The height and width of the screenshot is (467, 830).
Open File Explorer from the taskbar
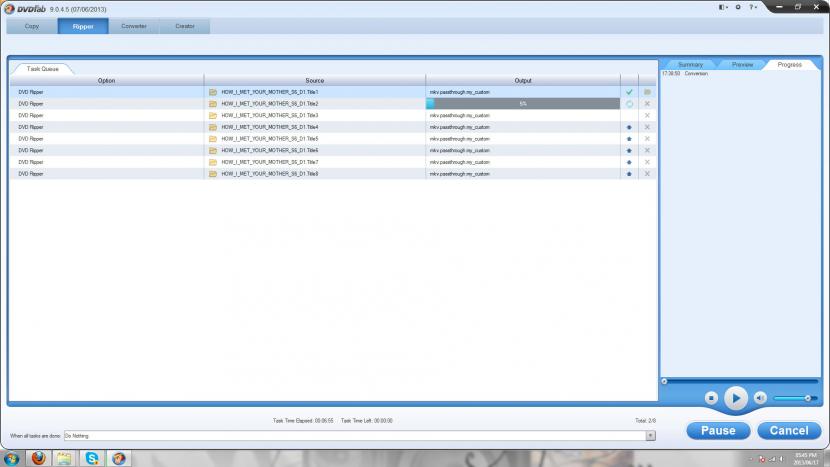(x=64, y=458)
